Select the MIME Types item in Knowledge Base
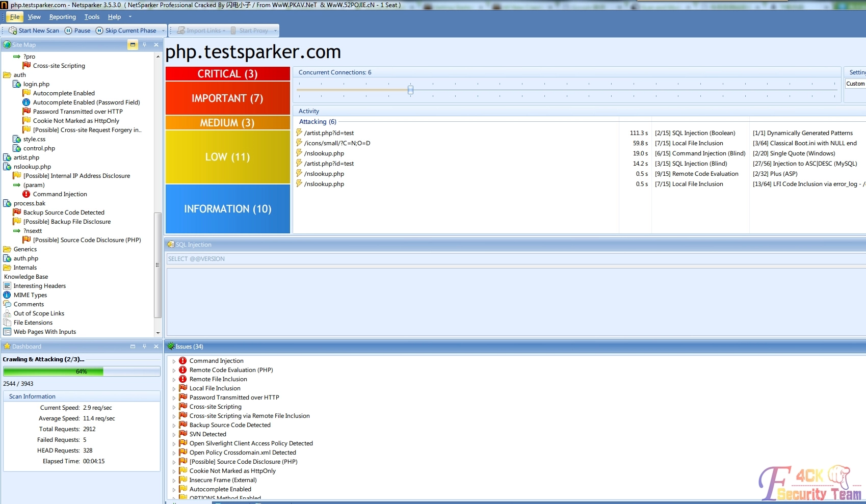Viewport: 866px width, 504px height. [30, 295]
